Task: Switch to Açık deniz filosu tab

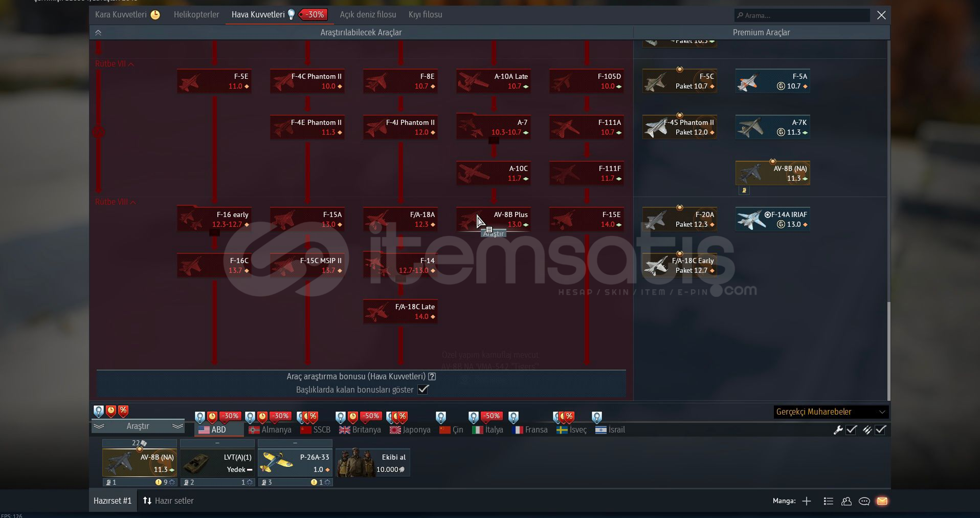Action: [x=368, y=15]
